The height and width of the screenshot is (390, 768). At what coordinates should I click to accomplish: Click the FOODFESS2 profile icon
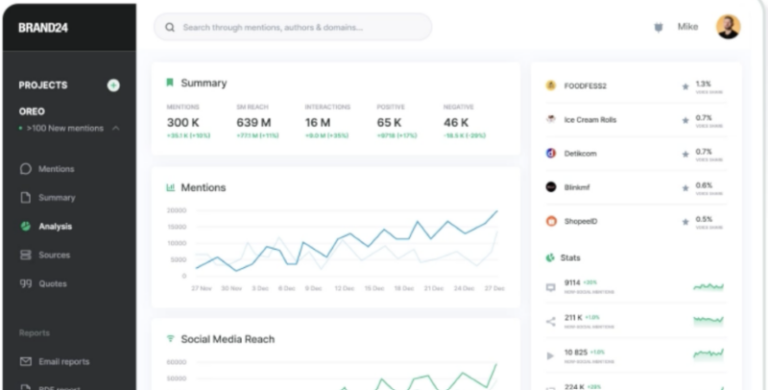point(551,85)
